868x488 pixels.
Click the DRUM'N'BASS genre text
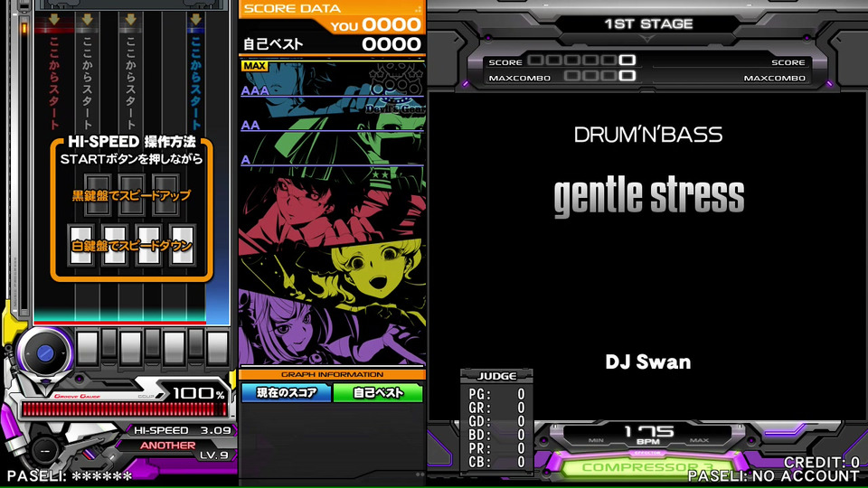point(648,135)
